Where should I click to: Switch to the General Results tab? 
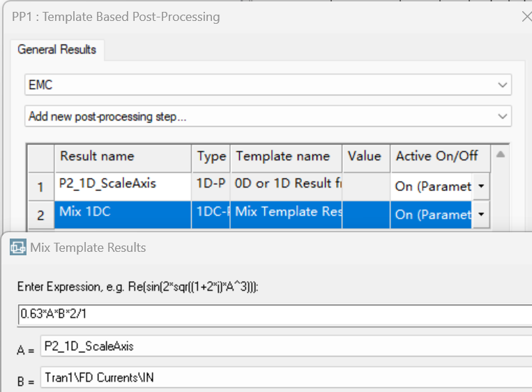(57, 50)
